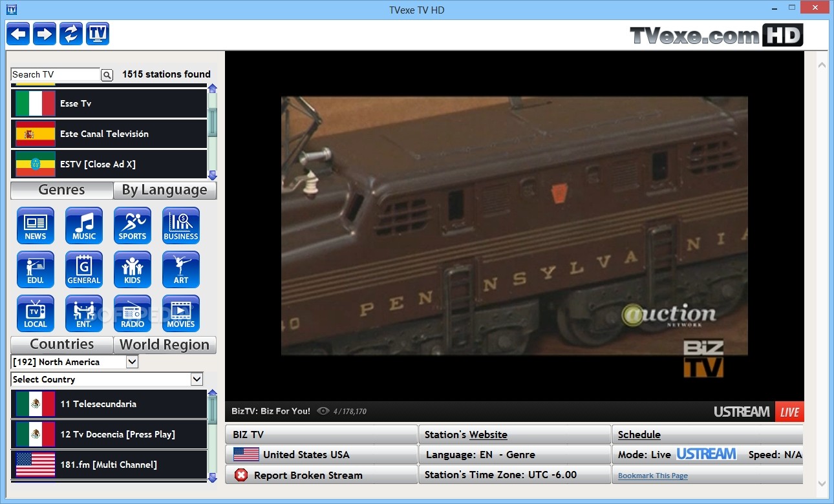Open the MUSIC genre
834x504 pixels.
(x=84, y=226)
